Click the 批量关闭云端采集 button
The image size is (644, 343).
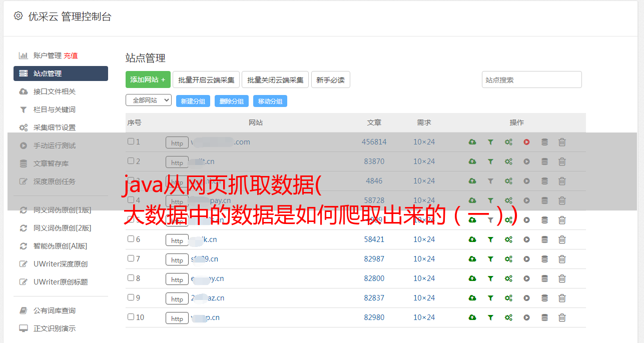tap(275, 79)
